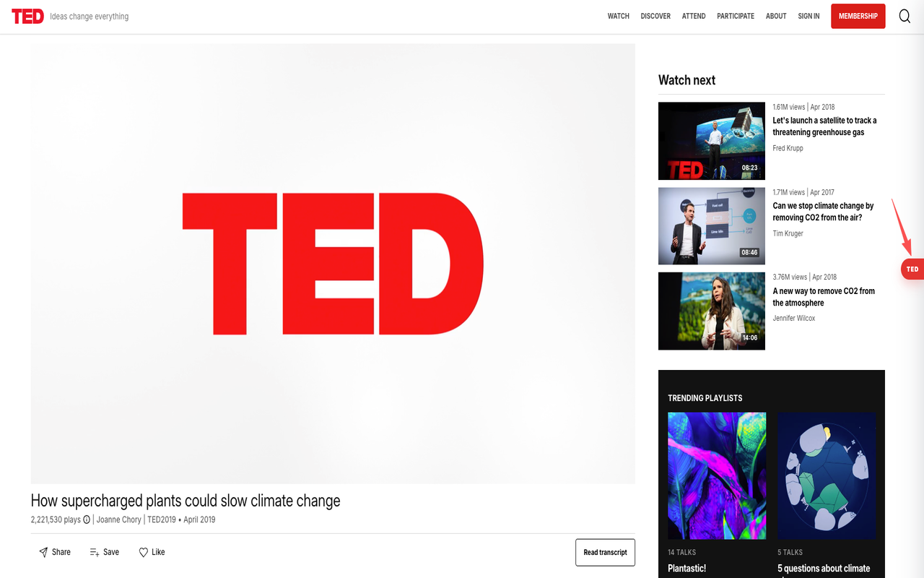Click the "Jennifer Wilcox" speaker name
The image size is (924, 578).
click(x=794, y=318)
